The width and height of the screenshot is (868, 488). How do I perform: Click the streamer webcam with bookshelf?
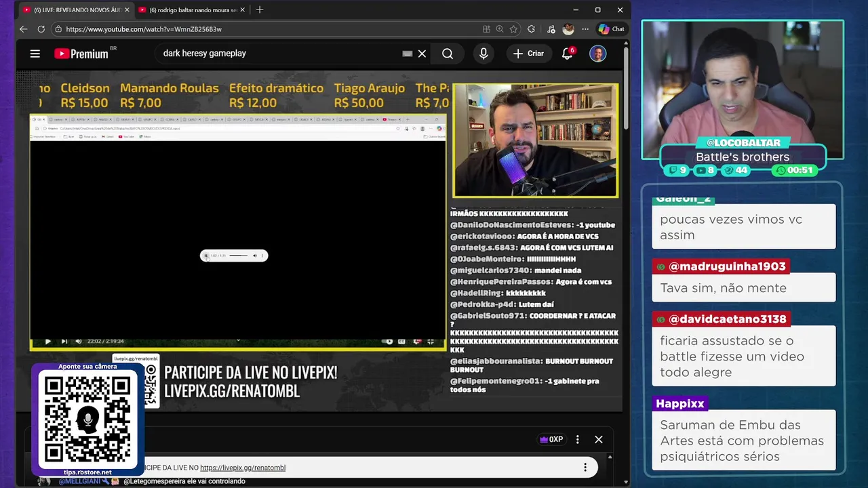[536, 141]
